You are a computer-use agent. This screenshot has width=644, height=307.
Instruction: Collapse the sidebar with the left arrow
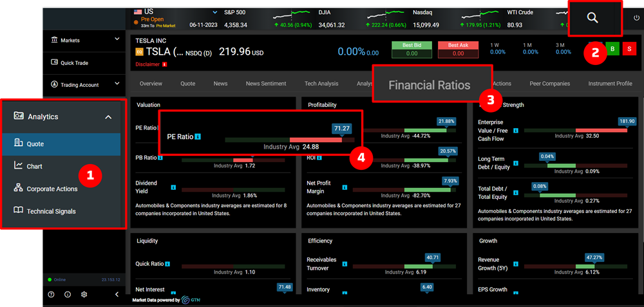click(x=117, y=294)
